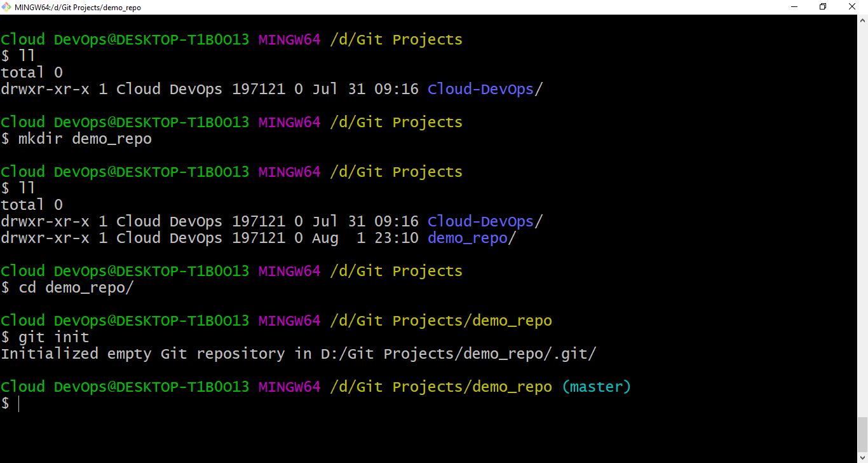Click the (master) branch indicator
Image resolution: width=868 pixels, height=463 pixels.
tap(596, 386)
